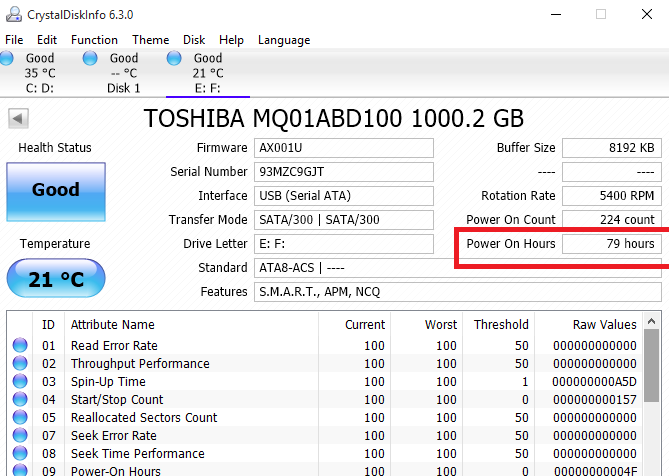
Task: Select the Read Error Rate attribute name
Action: pos(114,345)
